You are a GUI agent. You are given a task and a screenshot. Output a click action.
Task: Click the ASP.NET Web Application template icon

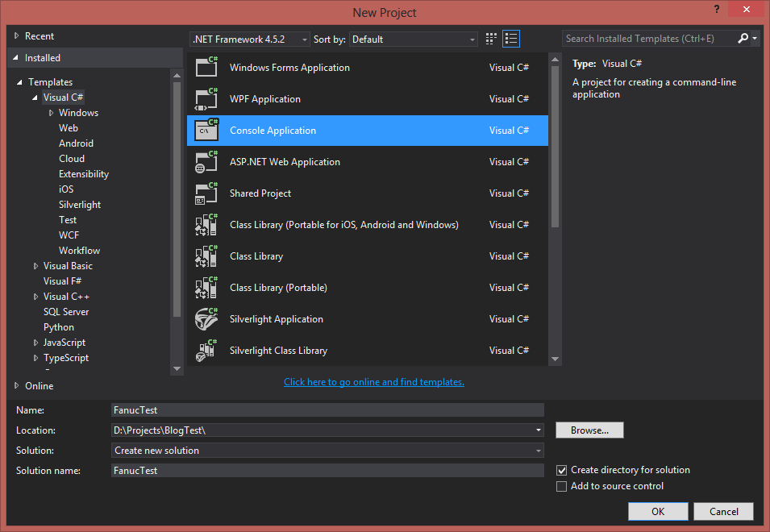coord(206,161)
